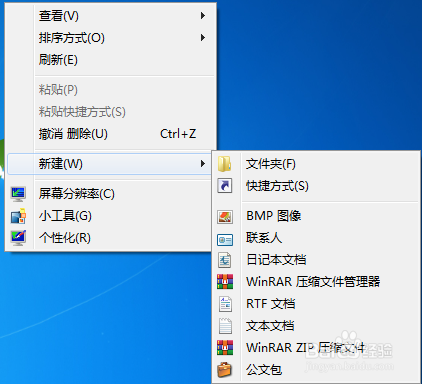Click the blank notepad icon beside 文本文档
The width and height of the screenshot is (422, 384).
pos(225,326)
